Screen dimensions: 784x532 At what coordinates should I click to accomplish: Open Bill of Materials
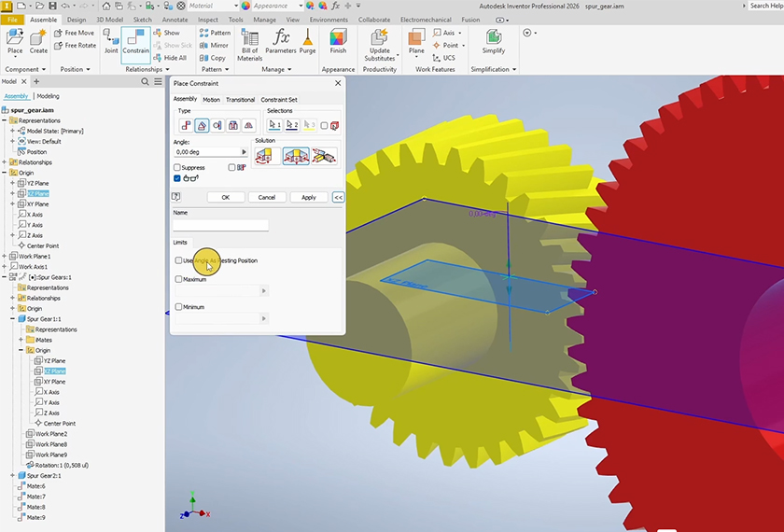click(x=250, y=42)
